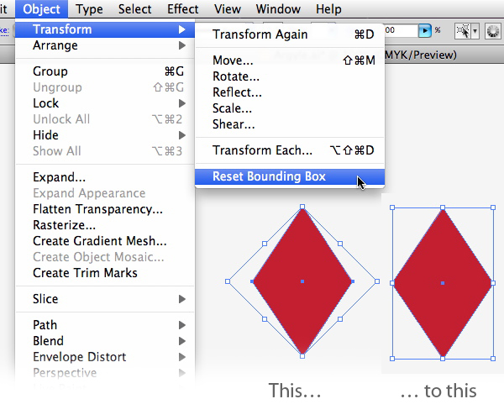Click the Recolor Artwork color wheel icon

coord(493,31)
